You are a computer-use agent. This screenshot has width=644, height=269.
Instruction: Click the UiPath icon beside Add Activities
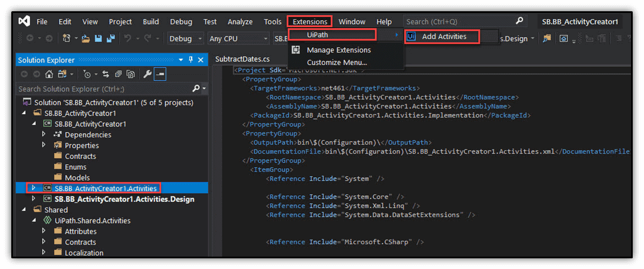click(x=411, y=37)
